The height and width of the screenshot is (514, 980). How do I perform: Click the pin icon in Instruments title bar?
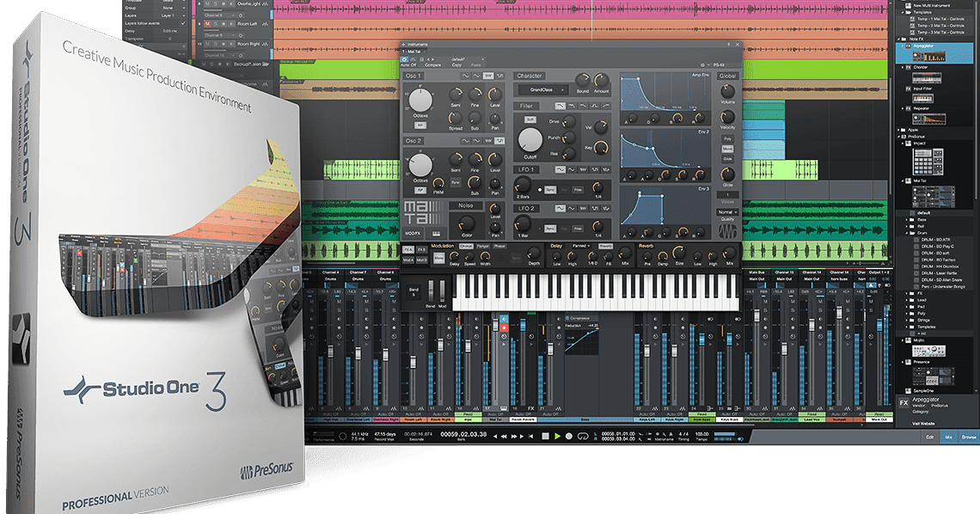coord(729,45)
